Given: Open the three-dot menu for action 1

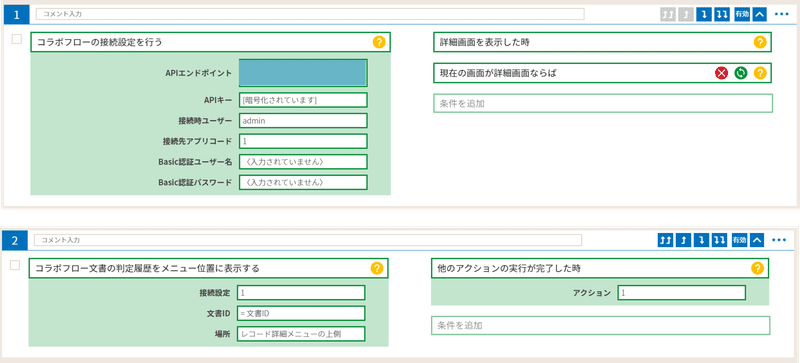Looking at the screenshot, I should 781,14.
